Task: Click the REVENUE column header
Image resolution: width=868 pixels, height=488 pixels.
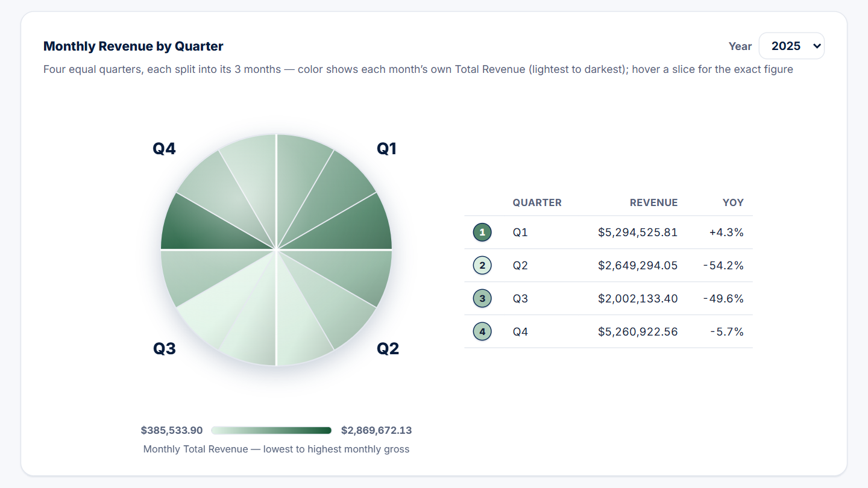Action: pyautogui.click(x=653, y=202)
